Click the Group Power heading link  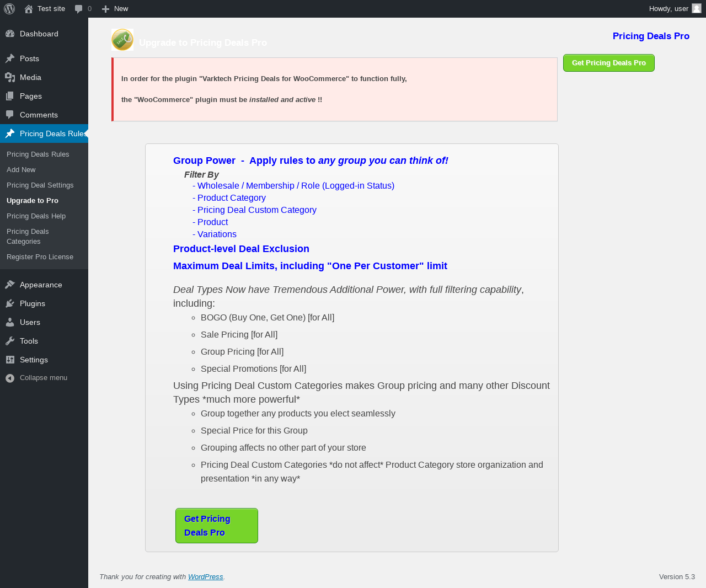click(x=311, y=161)
